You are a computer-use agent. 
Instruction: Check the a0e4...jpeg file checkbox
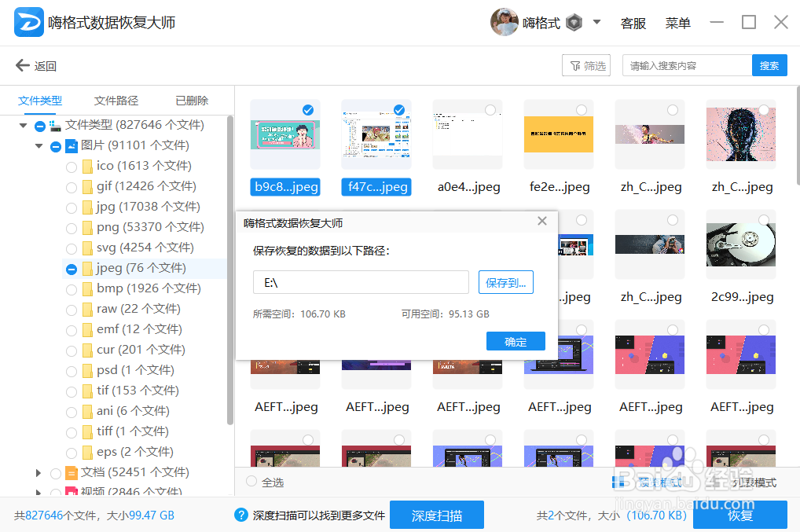[490, 110]
